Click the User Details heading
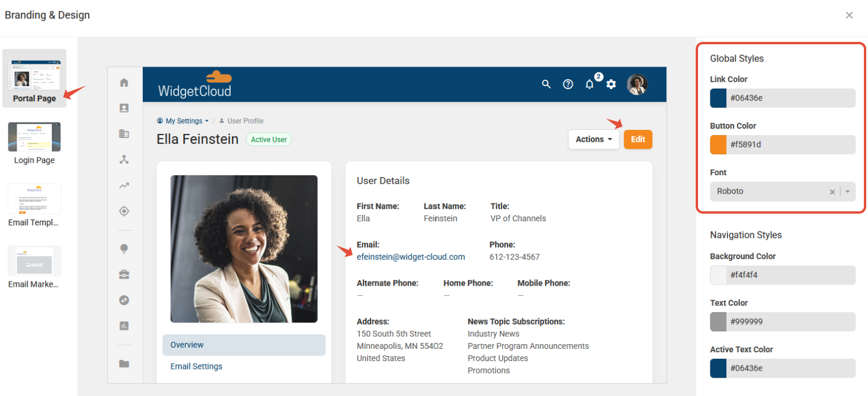 pyautogui.click(x=383, y=181)
